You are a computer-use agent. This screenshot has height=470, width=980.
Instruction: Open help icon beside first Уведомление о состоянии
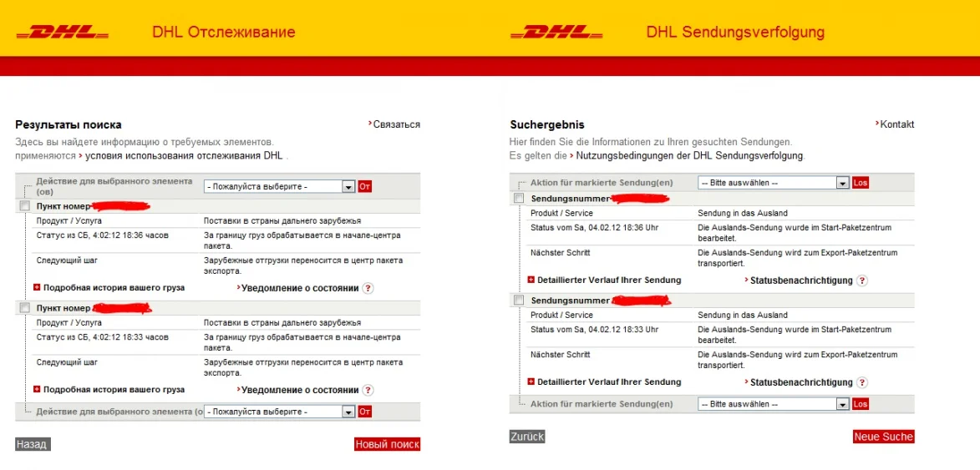(368, 288)
